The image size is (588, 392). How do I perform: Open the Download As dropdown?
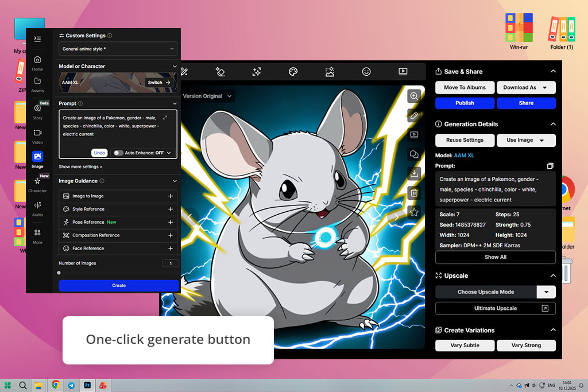(x=526, y=87)
